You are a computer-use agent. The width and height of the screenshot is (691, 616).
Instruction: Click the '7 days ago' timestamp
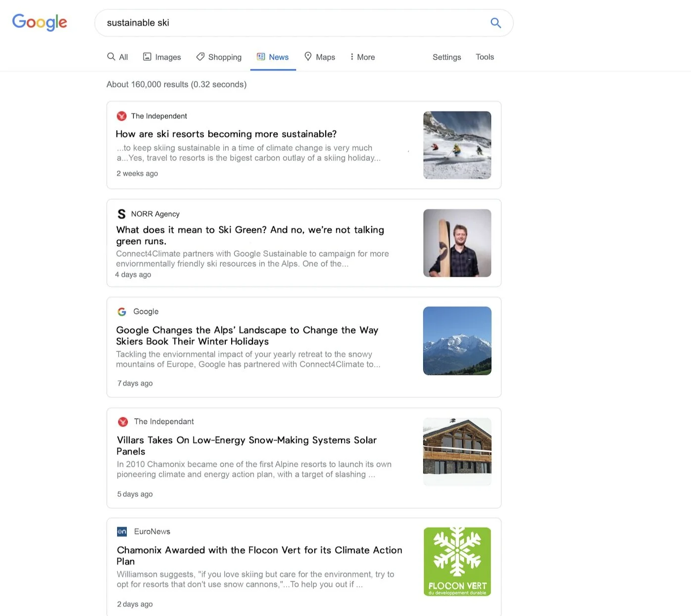[x=135, y=383]
